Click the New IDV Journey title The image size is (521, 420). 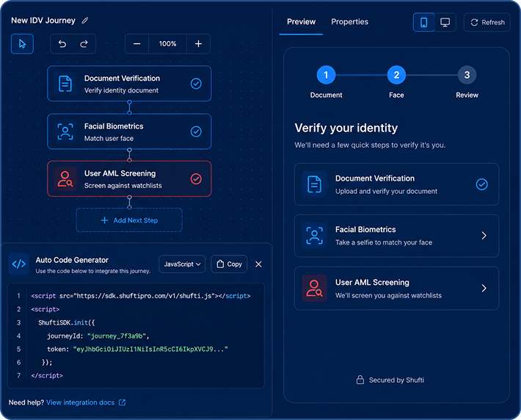[x=43, y=21]
